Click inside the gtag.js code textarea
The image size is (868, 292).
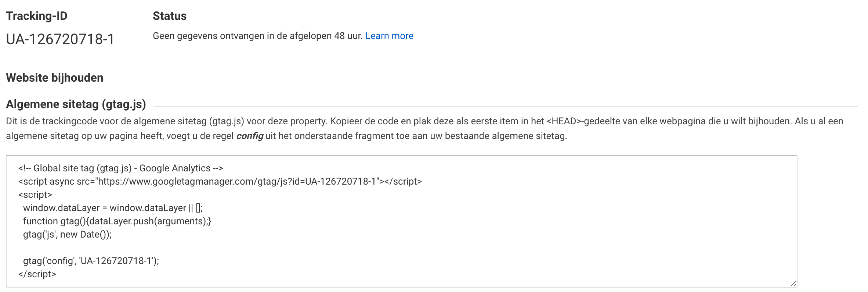tap(401, 221)
